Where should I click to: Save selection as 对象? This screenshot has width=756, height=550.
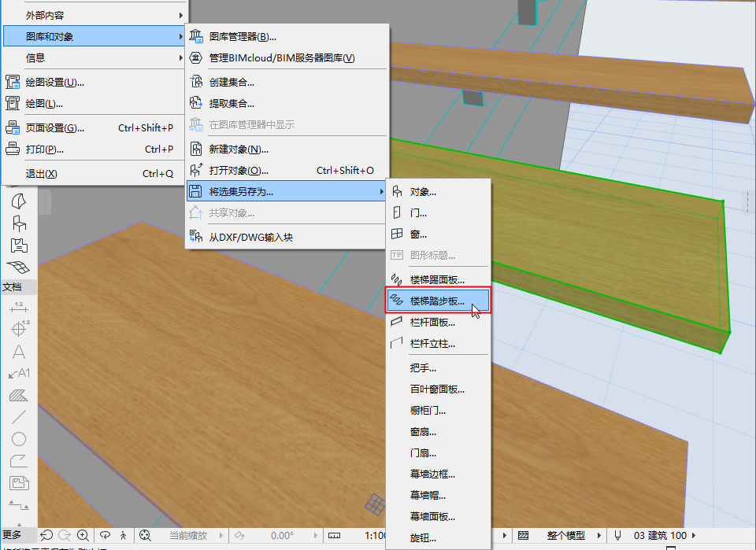pos(439,192)
